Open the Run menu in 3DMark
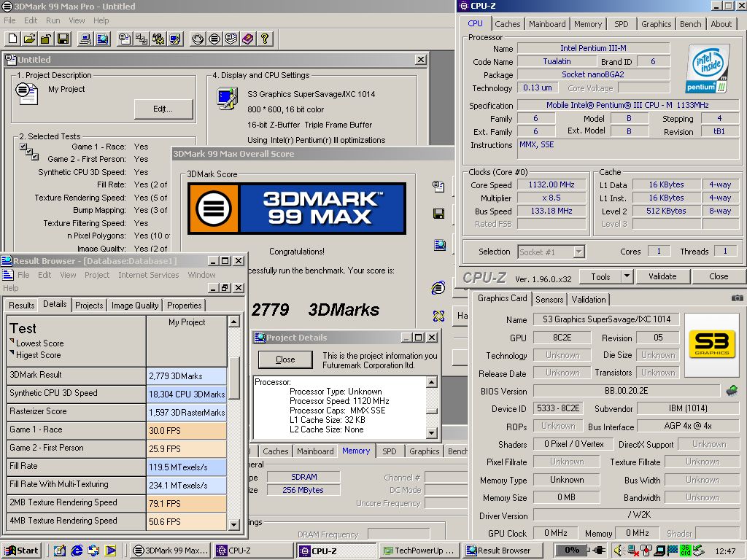The height and width of the screenshot is (560, 747). (x=53, y=20)
